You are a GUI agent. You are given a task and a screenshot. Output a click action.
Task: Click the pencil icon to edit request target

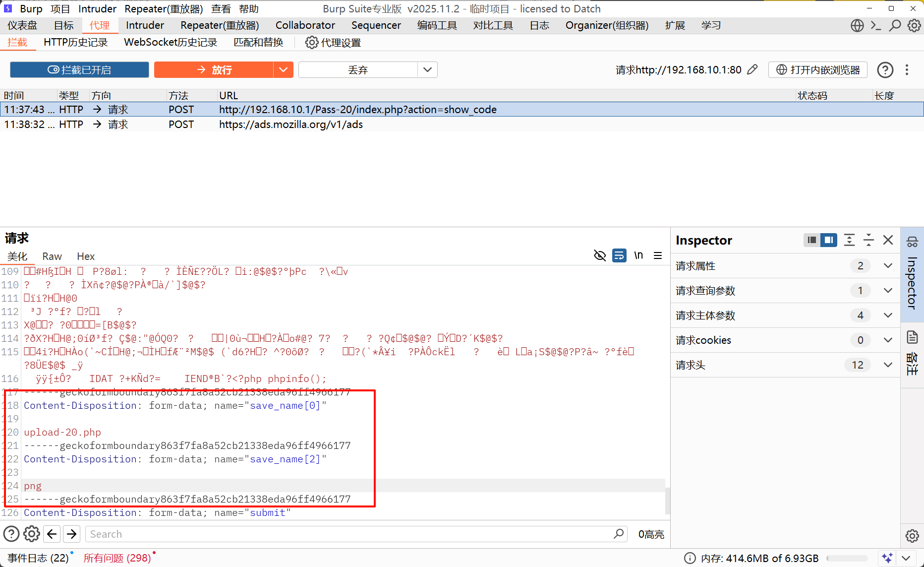click(x=752, y=70)
